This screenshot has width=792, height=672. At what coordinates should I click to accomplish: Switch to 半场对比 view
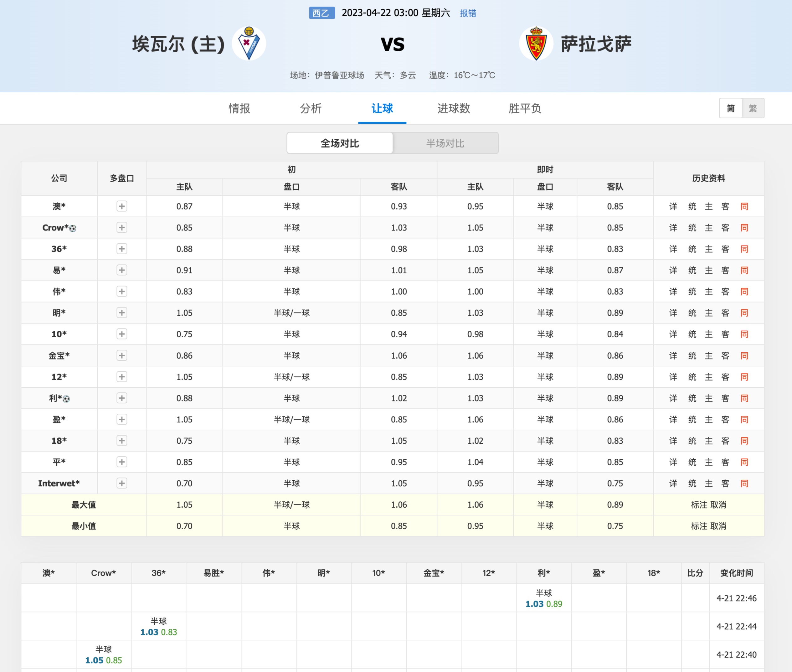click(x=445, y=143)
